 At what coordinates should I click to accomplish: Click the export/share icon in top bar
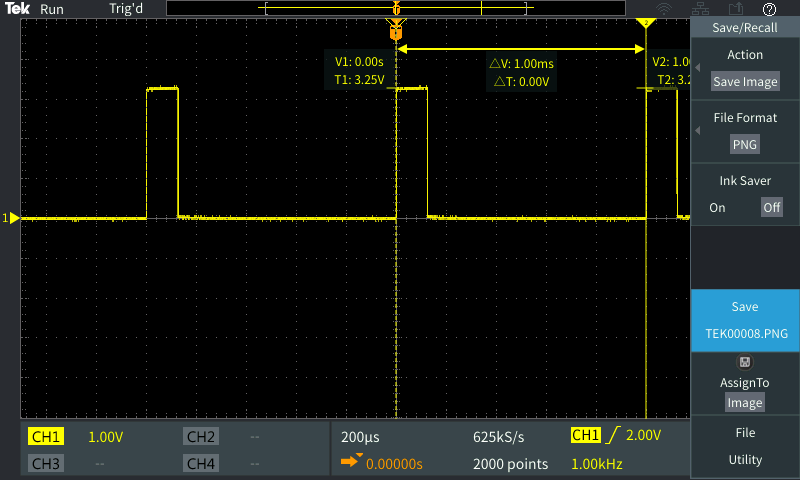tap(740, 9)
